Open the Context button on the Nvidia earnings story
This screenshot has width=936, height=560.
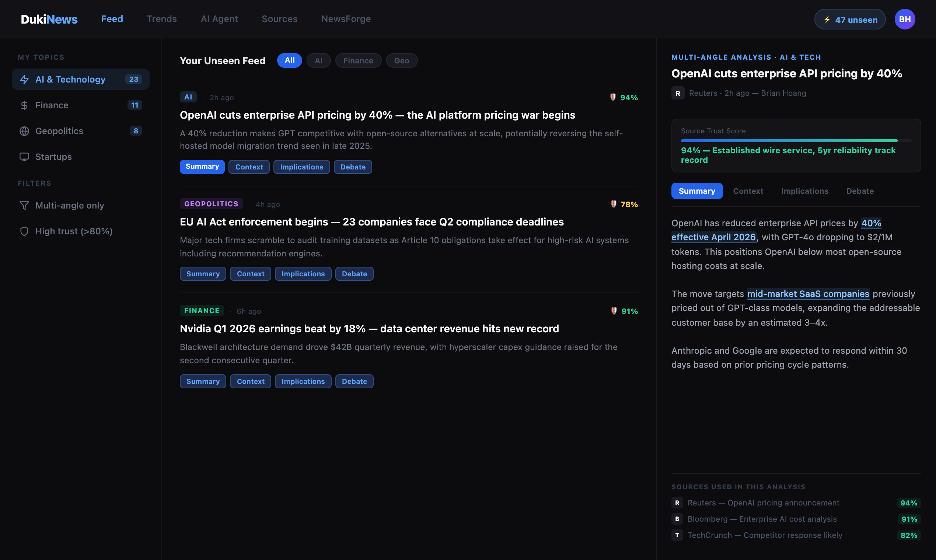pos(250,381)
